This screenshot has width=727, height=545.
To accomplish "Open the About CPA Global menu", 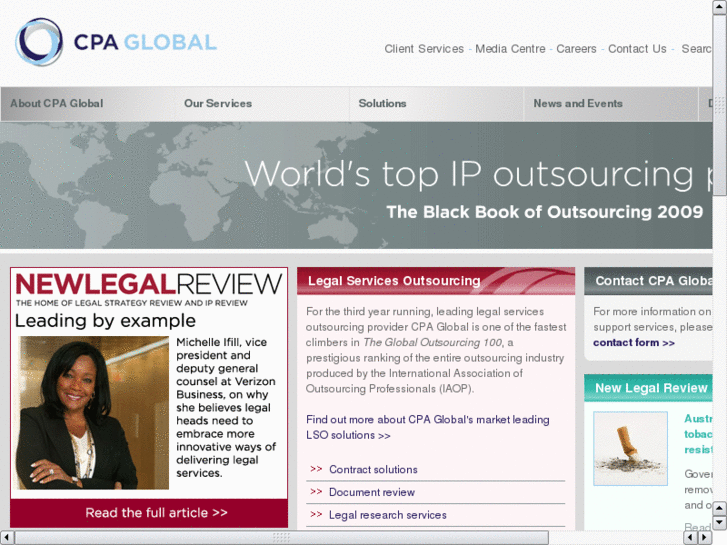I will (57, 103).
